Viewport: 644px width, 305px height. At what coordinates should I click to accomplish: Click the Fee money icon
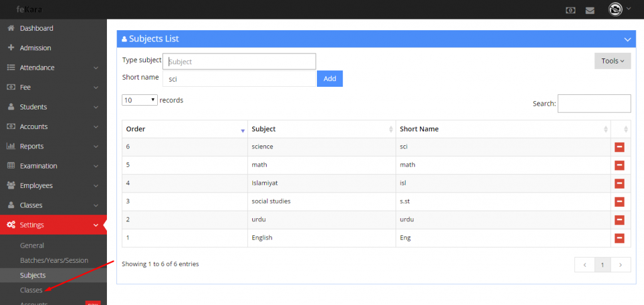(11, 87)
